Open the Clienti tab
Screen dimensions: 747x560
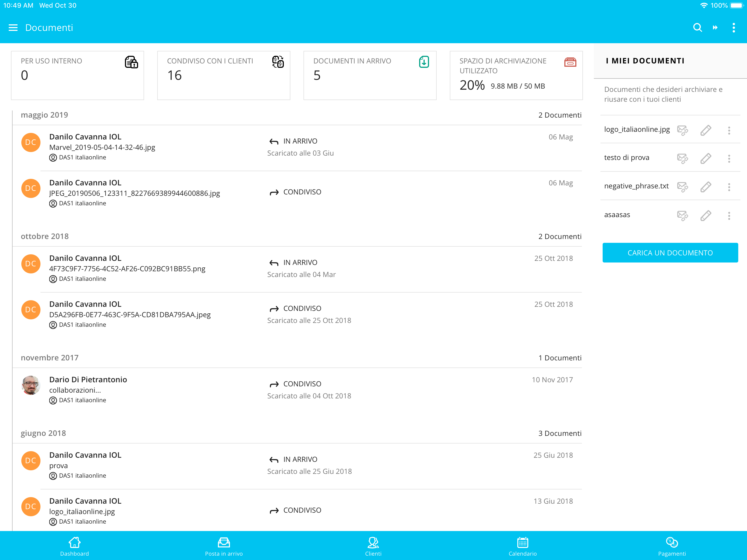pyautogui.click(x=373, y=547)
